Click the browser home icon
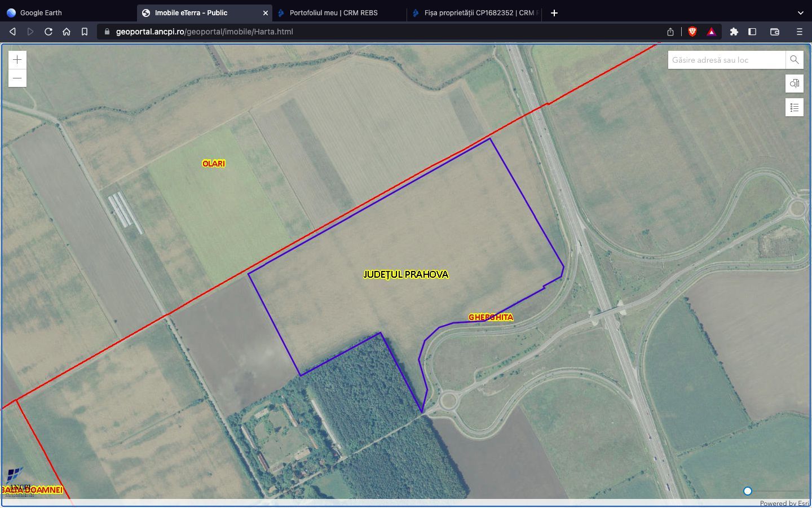This screenshot has width=812, height=508. [x=67, y=32]
